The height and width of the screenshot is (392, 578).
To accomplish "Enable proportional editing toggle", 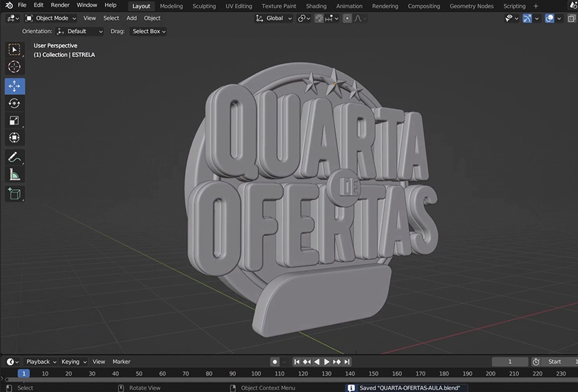I will click(x=347, y=19).
